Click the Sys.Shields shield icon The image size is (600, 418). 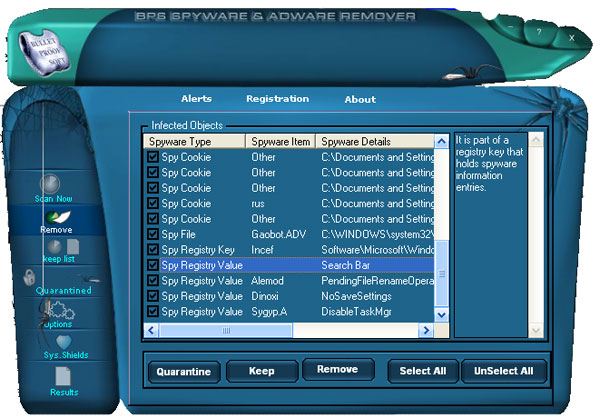pos(64,342)
